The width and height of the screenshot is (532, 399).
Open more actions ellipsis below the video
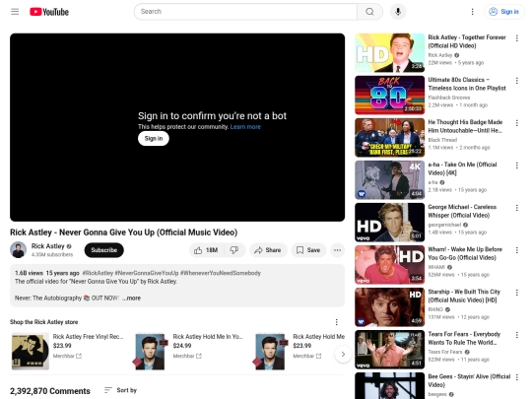pos(337,250)
